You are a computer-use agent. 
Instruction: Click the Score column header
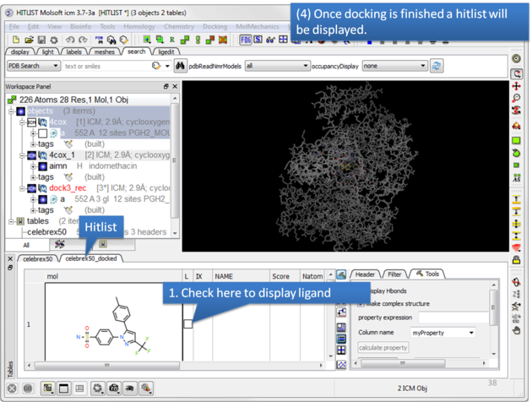pos(280,276)
